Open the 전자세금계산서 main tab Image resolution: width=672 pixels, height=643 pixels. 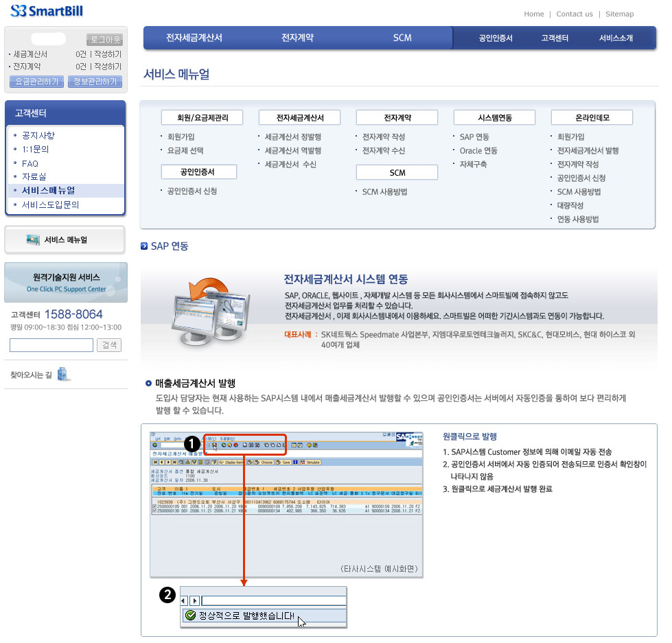(x=194, y=38)
